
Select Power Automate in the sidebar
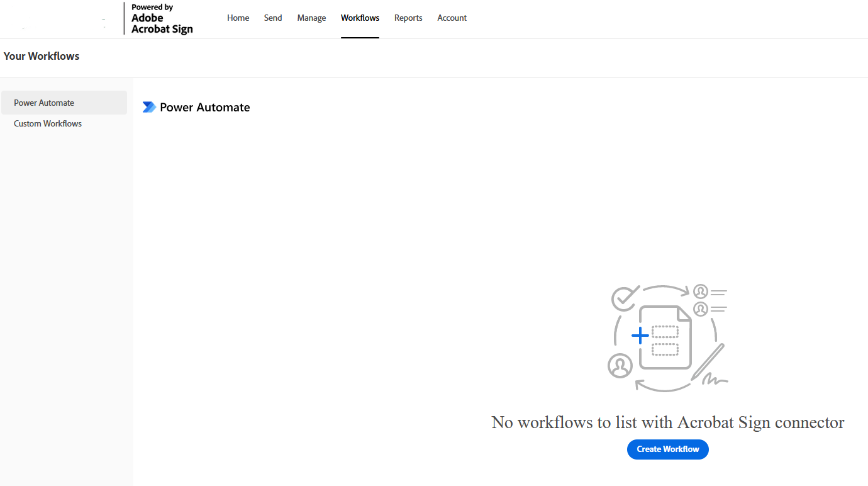coord(64,103)
